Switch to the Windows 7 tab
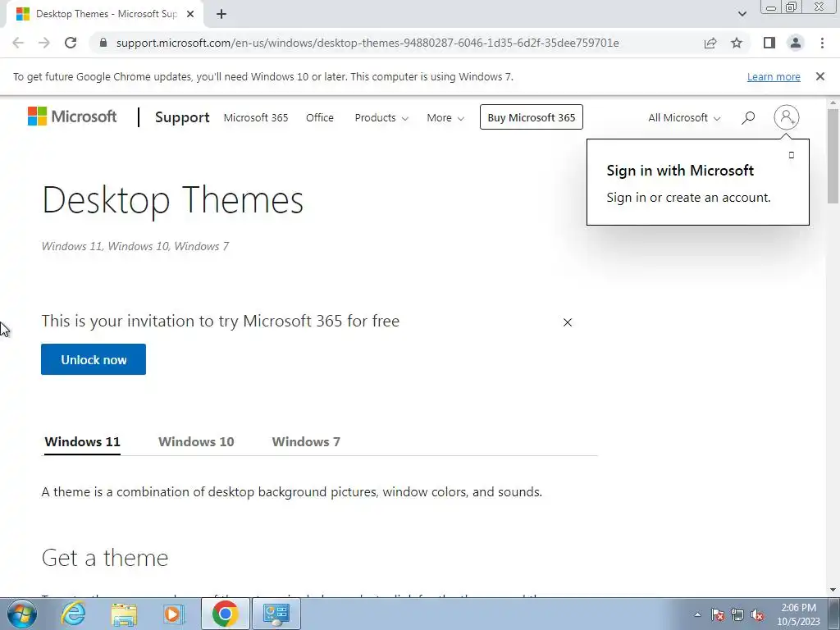Screen dimensions: 840x630 tap(306, 442)
